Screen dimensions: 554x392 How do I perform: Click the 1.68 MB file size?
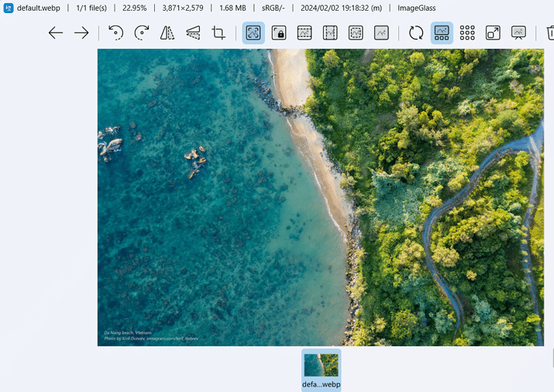(232, 8)
